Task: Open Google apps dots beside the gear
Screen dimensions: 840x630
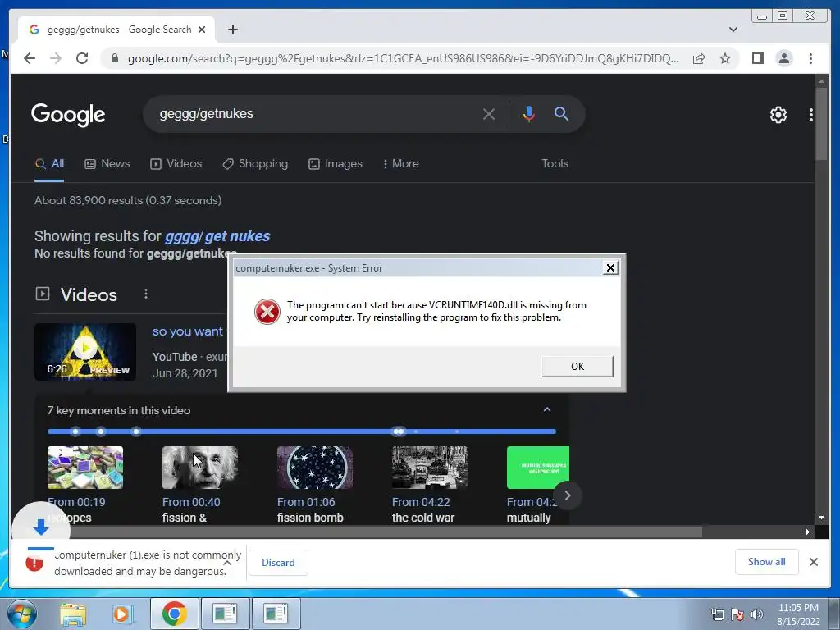Action: [811, 114]
